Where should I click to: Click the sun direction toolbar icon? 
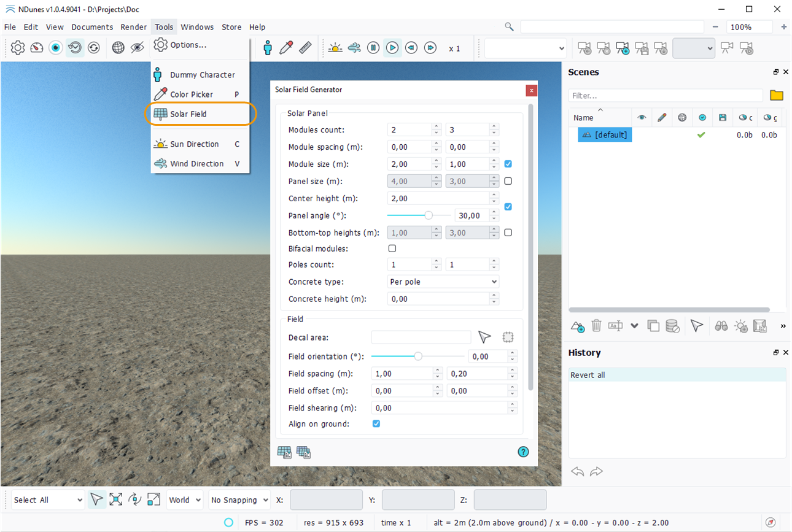coord(335,48)
